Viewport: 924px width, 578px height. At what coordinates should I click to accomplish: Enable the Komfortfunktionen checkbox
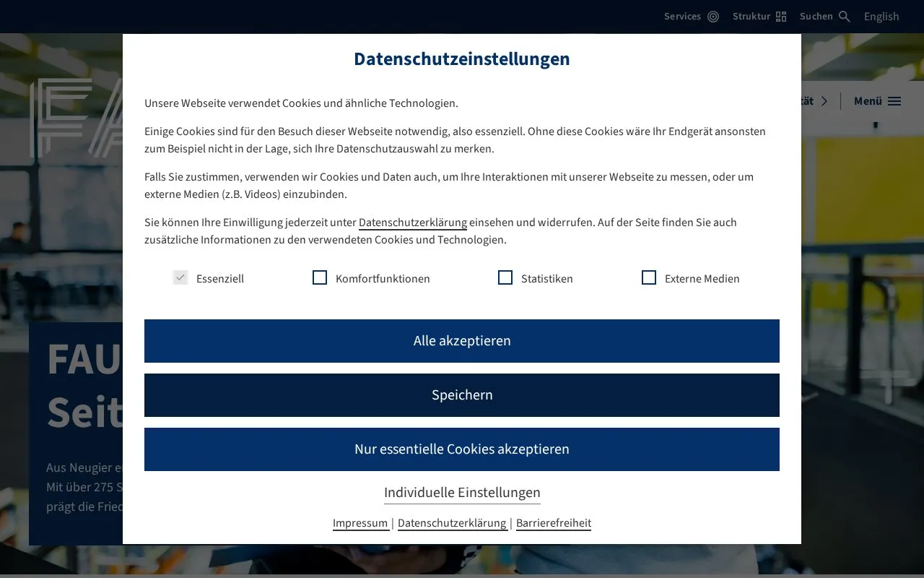tap(320, 277)
